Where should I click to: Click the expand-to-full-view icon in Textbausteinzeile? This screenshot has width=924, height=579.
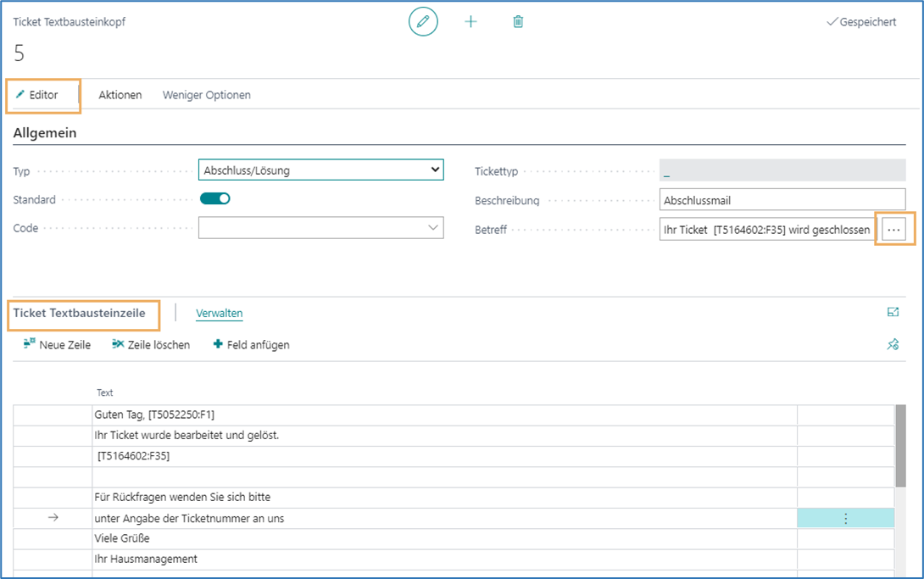(x=893, y=313)
